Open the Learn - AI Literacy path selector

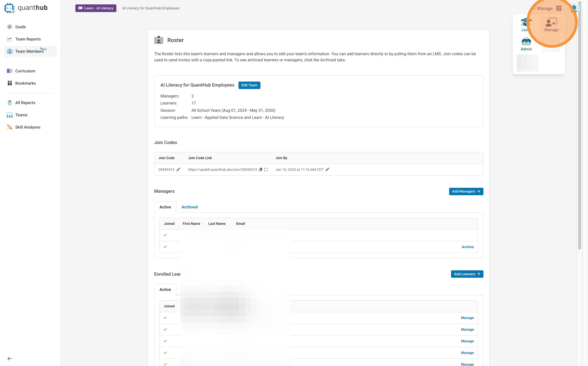(96, 8)
